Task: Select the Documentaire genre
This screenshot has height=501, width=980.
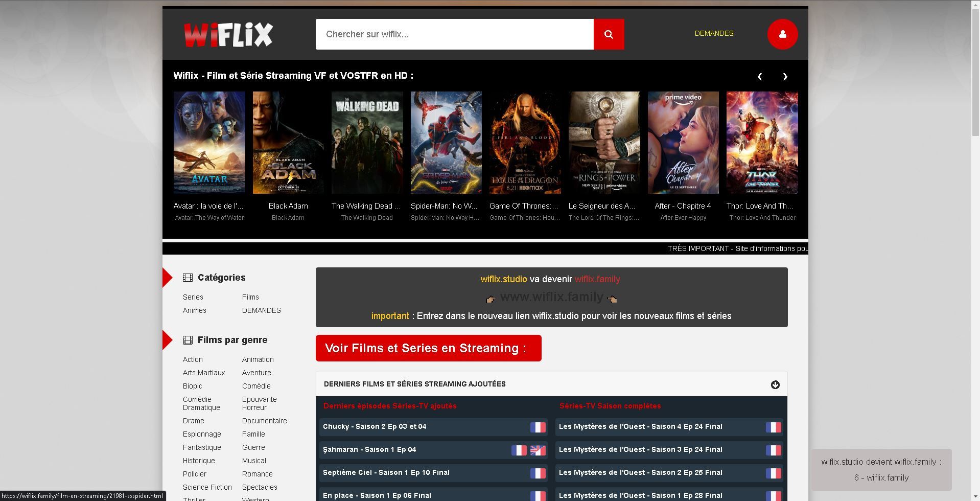Action: click(265, 421)
